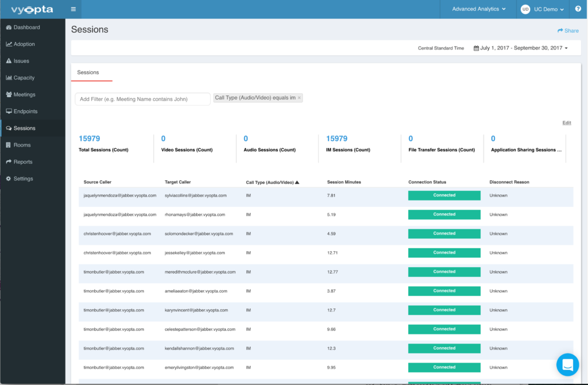Click meredithmcclure@jabber.vyopta.com cell

coord(200,272)
